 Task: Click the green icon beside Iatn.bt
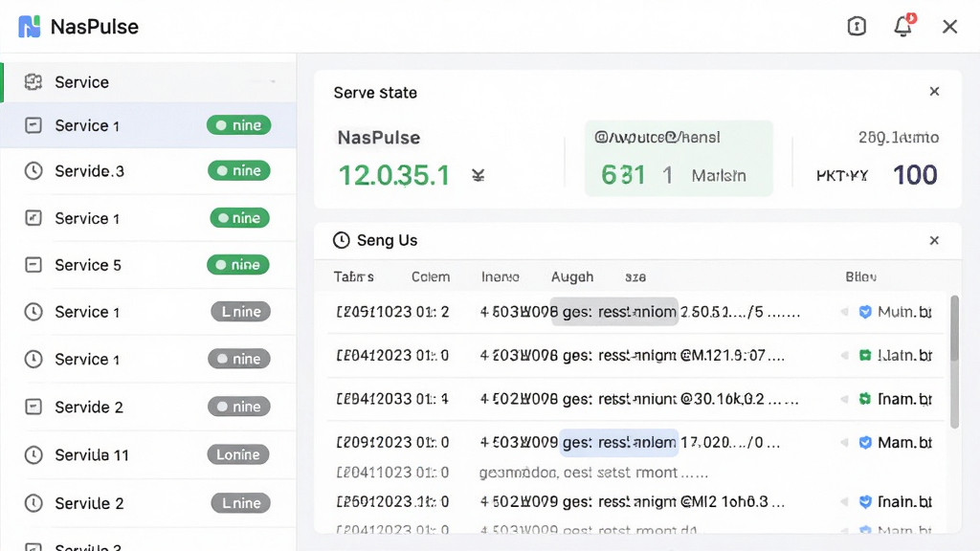865,356
